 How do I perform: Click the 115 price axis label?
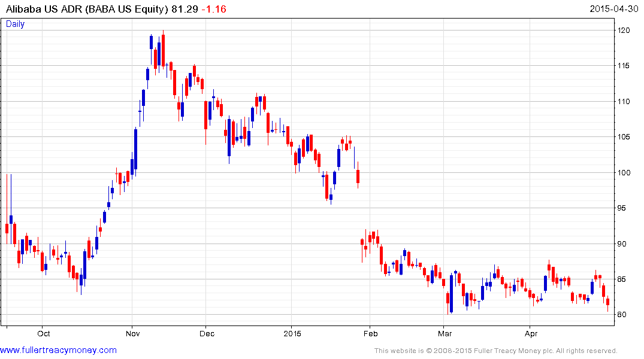click(x=624, y=66)
